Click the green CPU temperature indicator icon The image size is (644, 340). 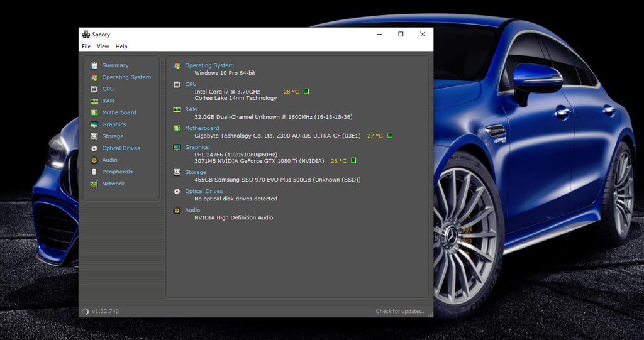coord(306,92)
